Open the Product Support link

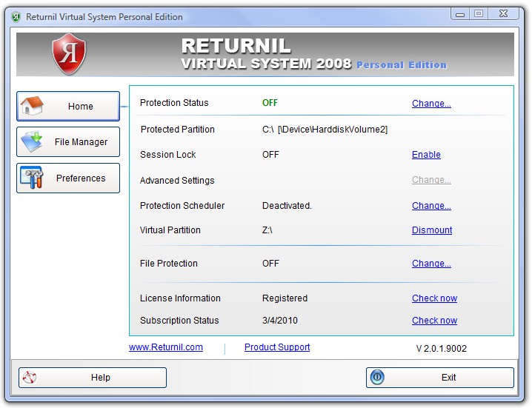(x=277, y=347)
